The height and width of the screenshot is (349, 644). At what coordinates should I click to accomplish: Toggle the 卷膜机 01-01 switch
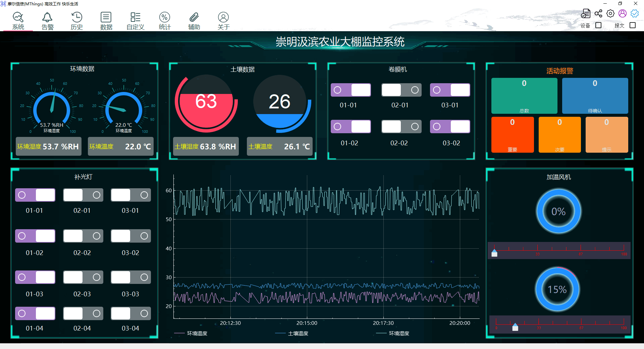pyautogui.click(x=351, y=90)
